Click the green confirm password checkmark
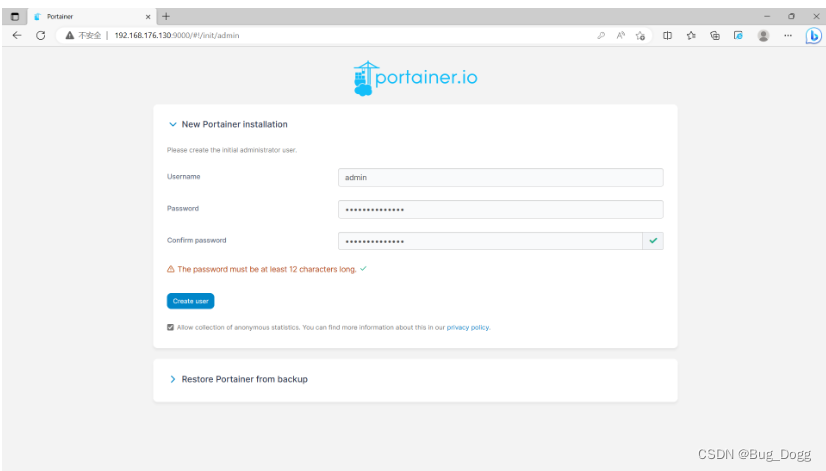826x471 pixels. coord(653,241)
